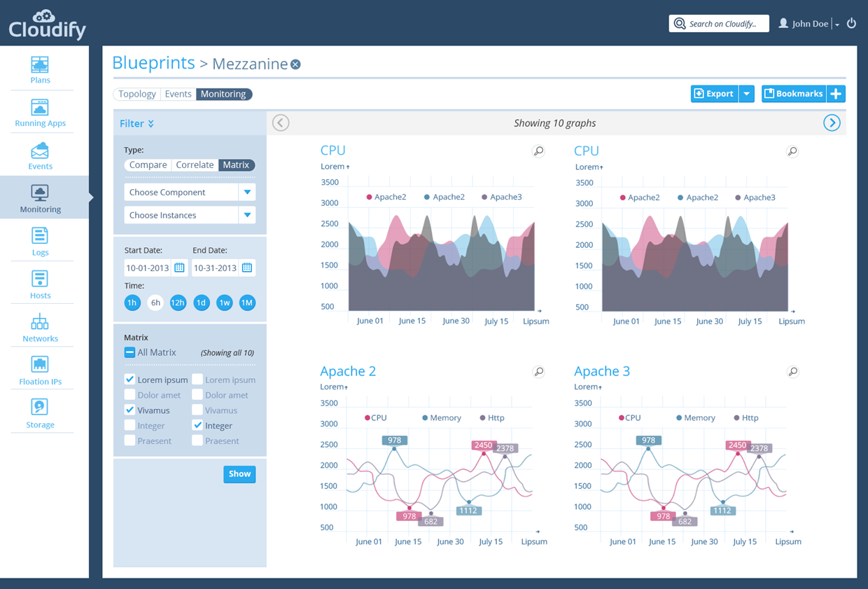Click the 2450 data label in Apache 2

pos(483,445)
